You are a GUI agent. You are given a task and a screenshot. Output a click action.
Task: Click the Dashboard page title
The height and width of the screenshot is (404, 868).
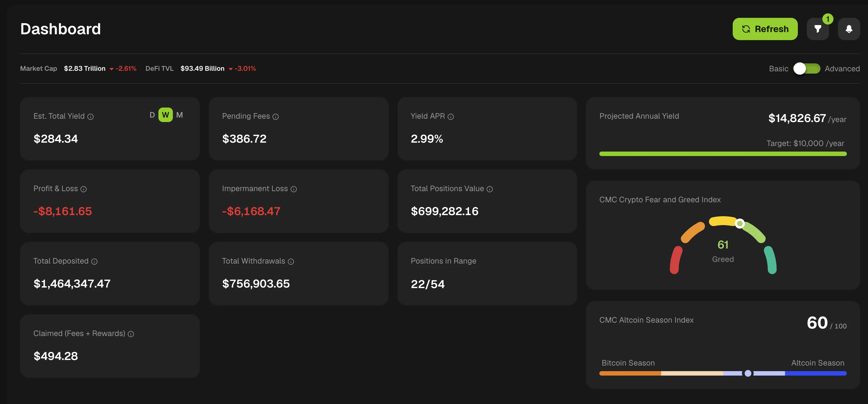(60, 29)
